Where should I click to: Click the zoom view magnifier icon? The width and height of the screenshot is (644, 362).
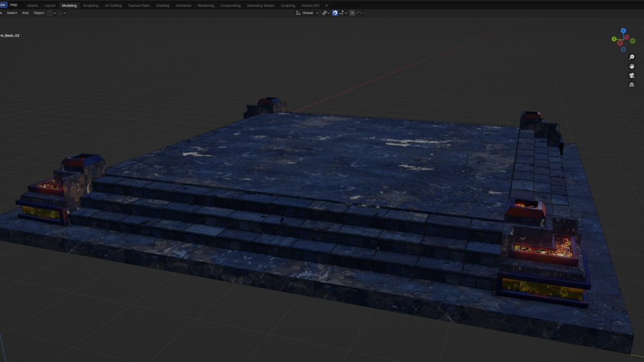632,57
